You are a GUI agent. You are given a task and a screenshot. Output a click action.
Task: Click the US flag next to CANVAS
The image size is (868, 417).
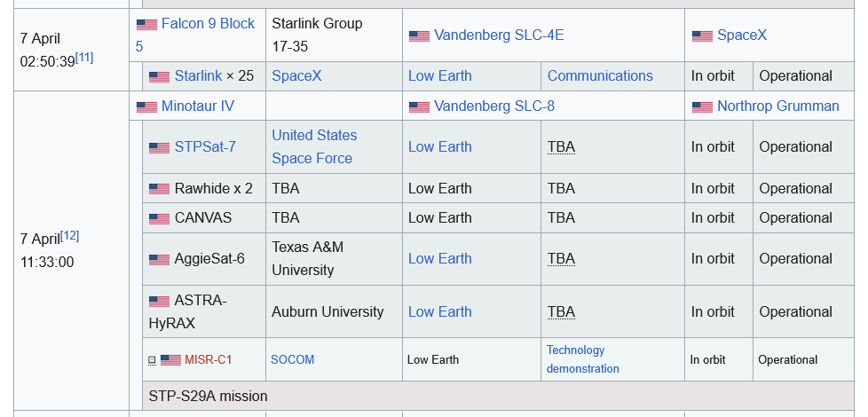[x=159, y=219]
